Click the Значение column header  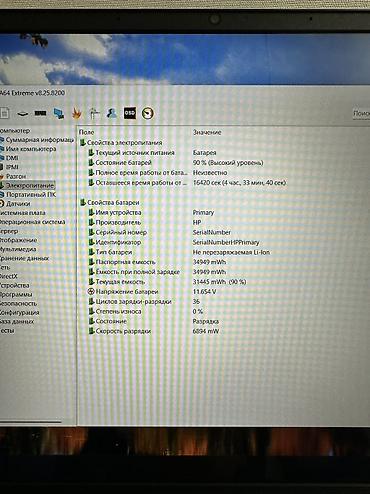pyautogui.click(x=207, y=132)
